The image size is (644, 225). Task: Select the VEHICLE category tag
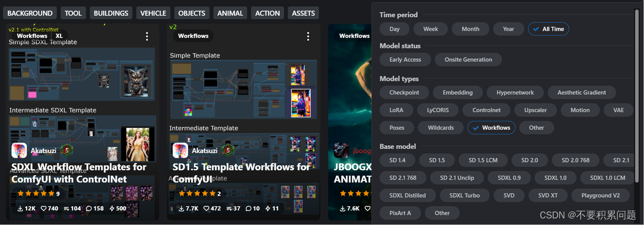coord(153,13)
